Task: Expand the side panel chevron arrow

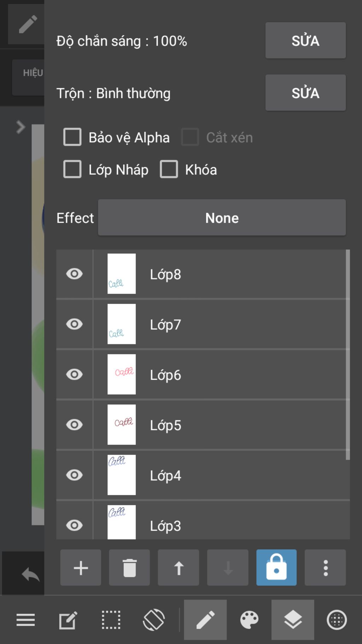Action: tap(21, 127)
